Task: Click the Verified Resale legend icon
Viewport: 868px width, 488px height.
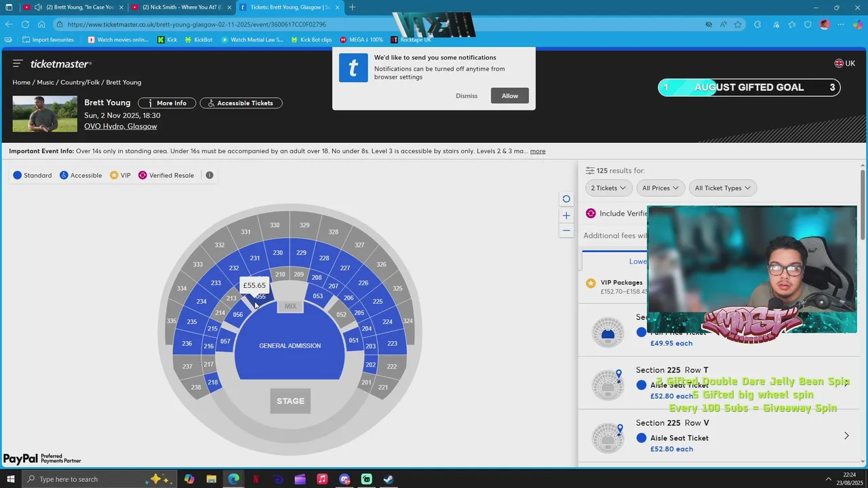Action: 142,175
